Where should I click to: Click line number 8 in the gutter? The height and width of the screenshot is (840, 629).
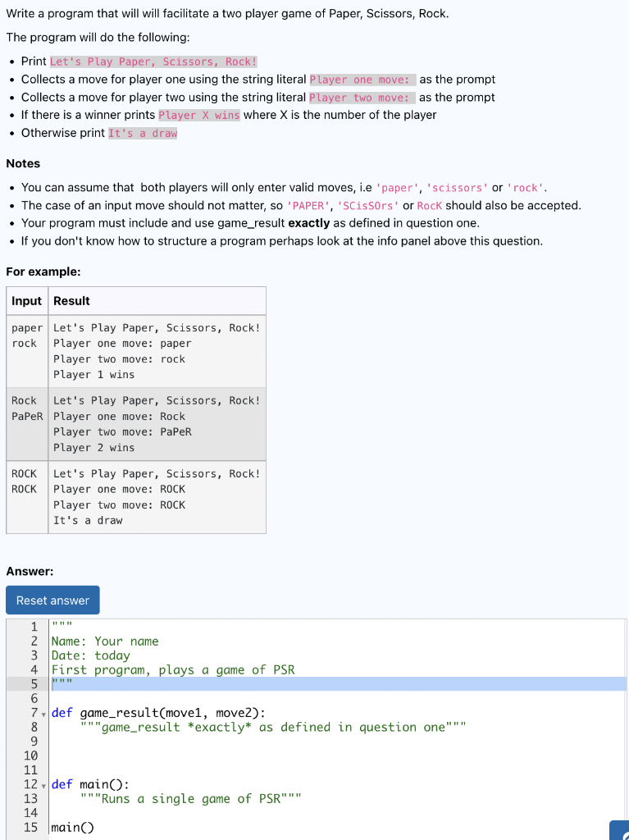tap(33, 727)
